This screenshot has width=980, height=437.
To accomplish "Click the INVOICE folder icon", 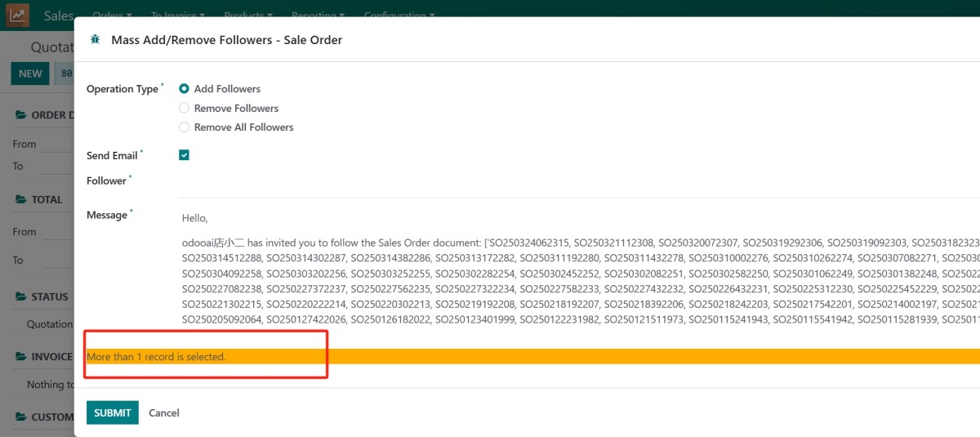I will pyautogui.click(x=21, y=357).
